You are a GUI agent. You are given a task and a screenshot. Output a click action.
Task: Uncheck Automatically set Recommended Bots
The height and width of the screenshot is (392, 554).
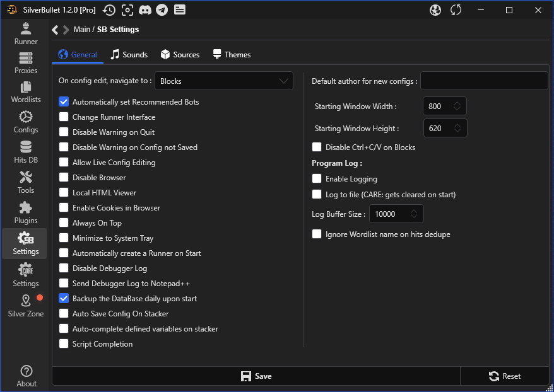tap(64, 101)
